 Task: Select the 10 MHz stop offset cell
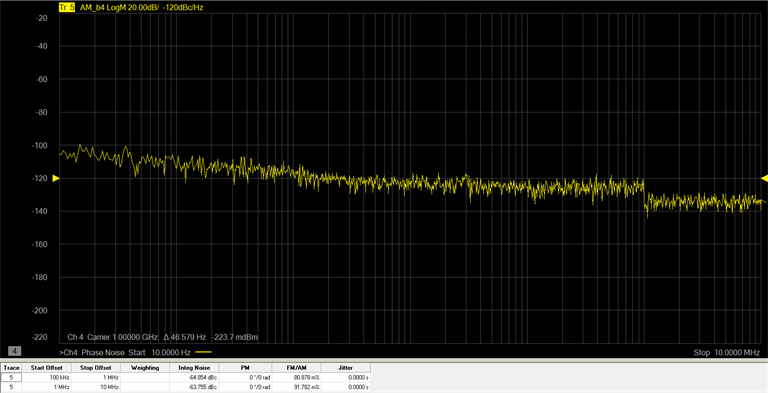pos(96,387)
